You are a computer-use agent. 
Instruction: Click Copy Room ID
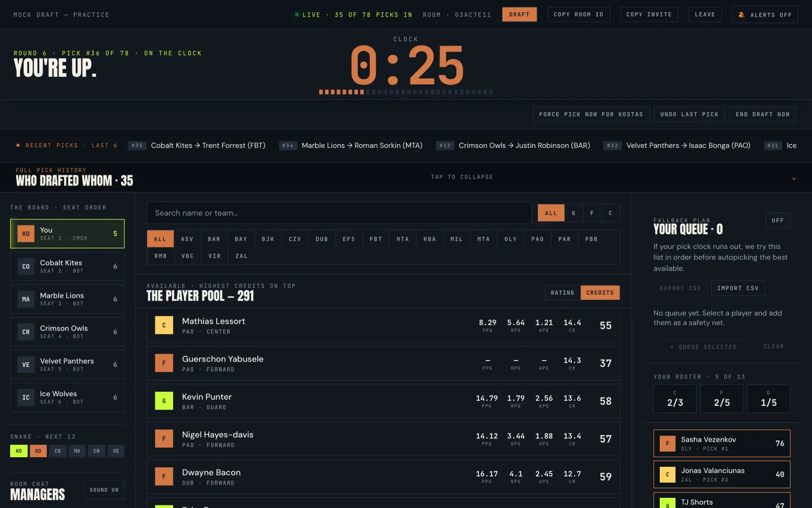coord(579,14)
